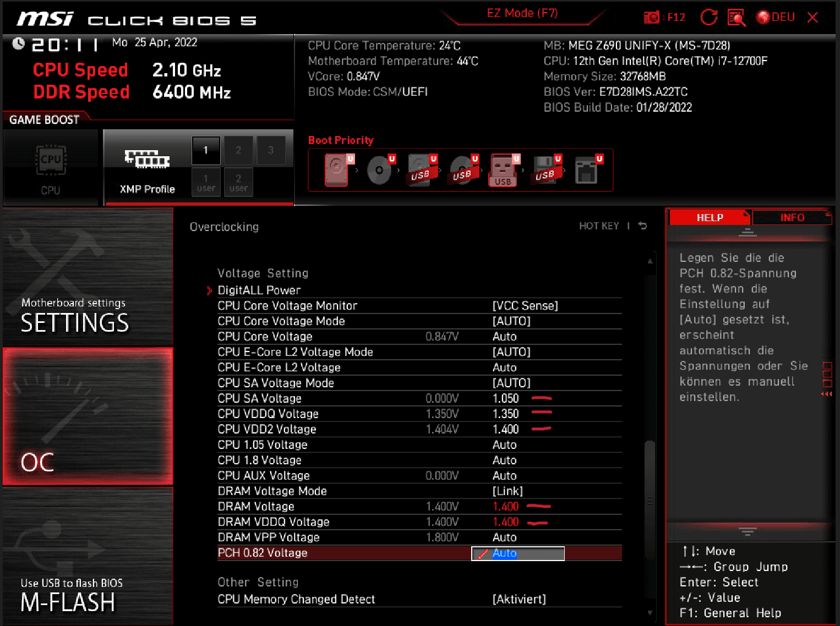Viewport: 840px width, 626px height.
Task: Click the MSI Click BIOS 5 logo
Action: point(137,19)
